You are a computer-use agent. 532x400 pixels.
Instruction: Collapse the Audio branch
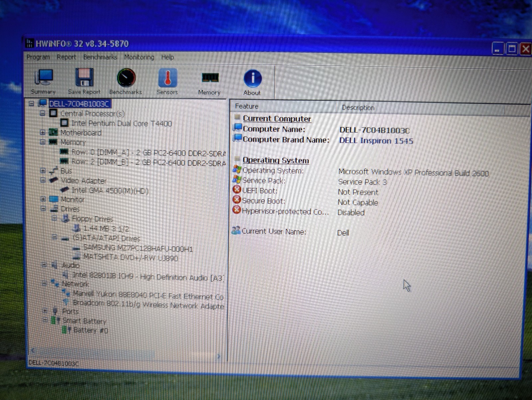click(x=44, y=265)
